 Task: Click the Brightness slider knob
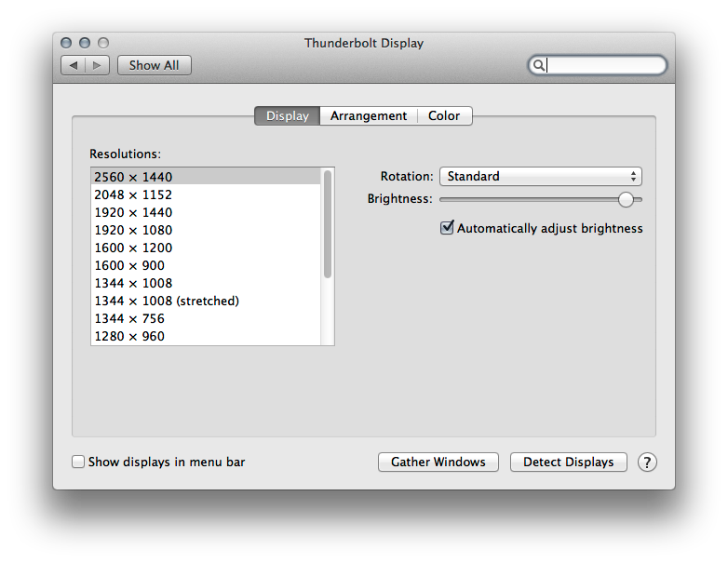(x=626, y=199)
